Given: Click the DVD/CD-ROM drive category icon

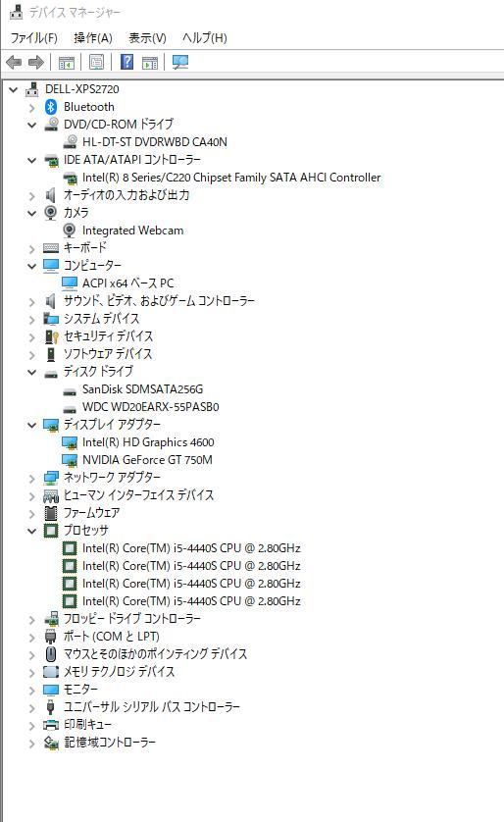Looking at the screenshot, I should [51, 125].
